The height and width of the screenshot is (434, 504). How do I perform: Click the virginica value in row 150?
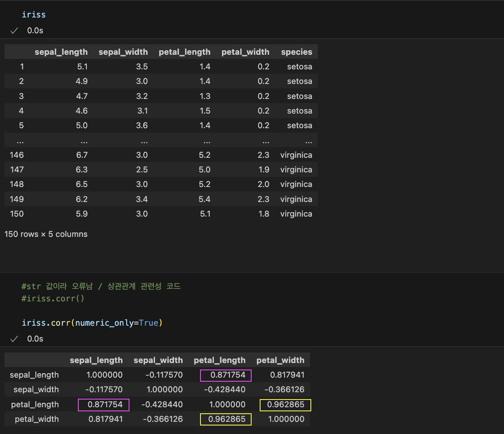[x=296, y=214]
